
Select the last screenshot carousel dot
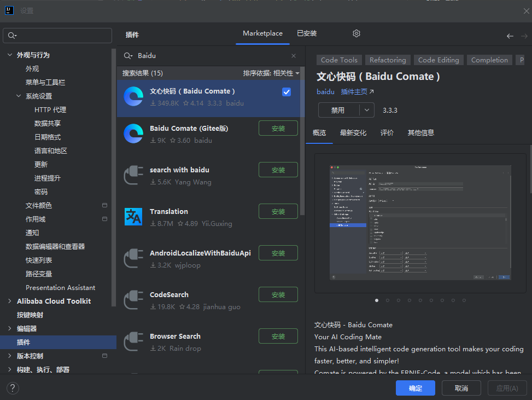click(x=464, y=300)
